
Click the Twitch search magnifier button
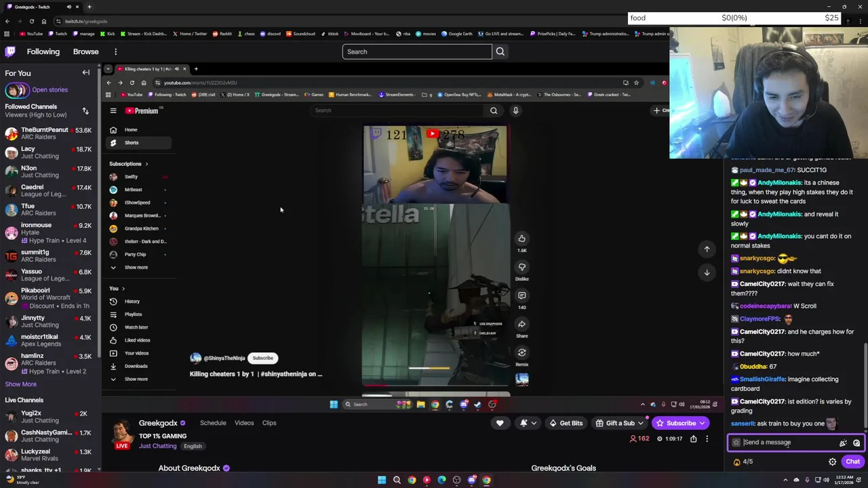point(500,52)
